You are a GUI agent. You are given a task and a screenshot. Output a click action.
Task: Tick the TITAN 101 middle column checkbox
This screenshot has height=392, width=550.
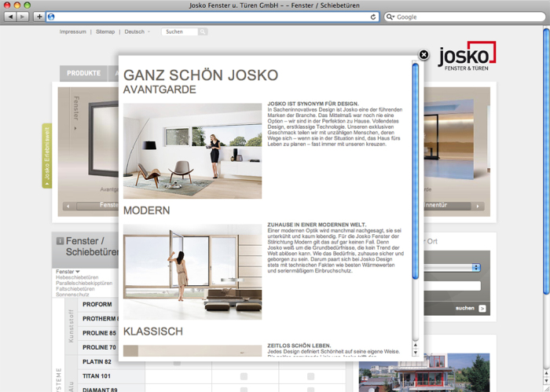point(244,376)
